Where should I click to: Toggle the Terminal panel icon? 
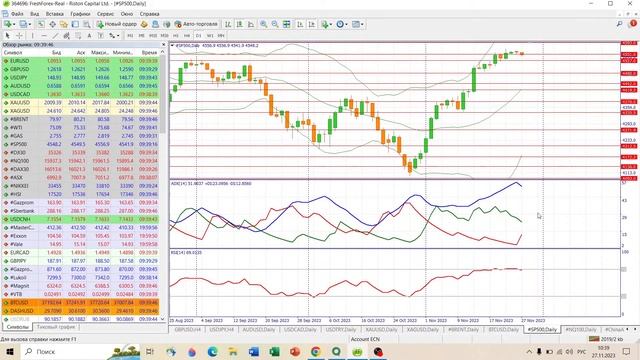(x=75, y=24)
